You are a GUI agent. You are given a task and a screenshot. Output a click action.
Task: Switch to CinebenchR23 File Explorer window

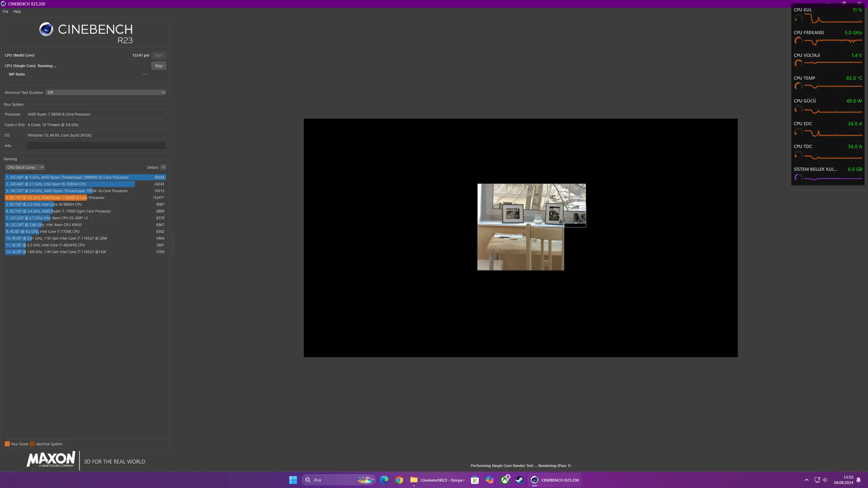tap(437, 480)
